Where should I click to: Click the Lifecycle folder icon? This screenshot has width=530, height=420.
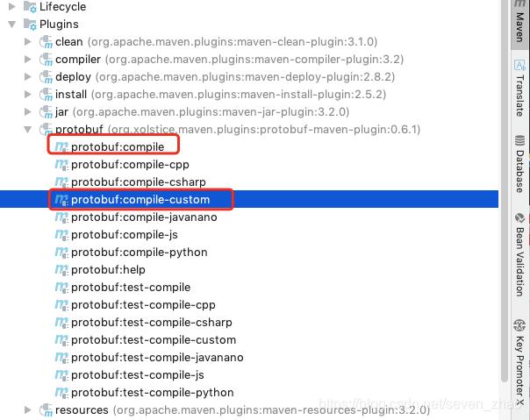[30, 7]
